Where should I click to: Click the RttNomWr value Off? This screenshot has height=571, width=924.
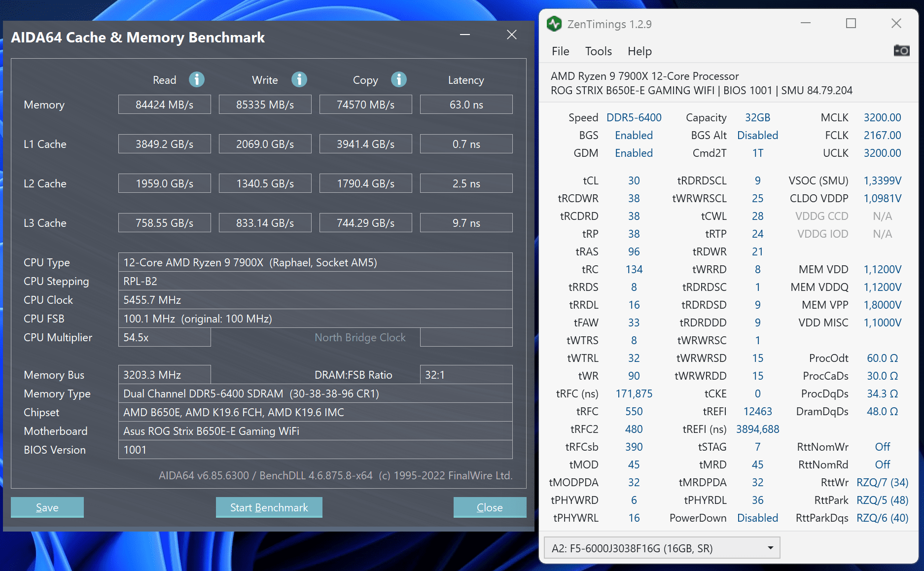point(883,447)
